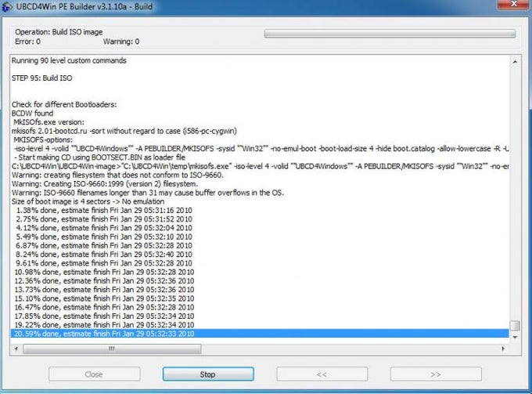Screen dimensions: 532x394
Task: Select the '10.98% done' log line
Action: [260, 272]
